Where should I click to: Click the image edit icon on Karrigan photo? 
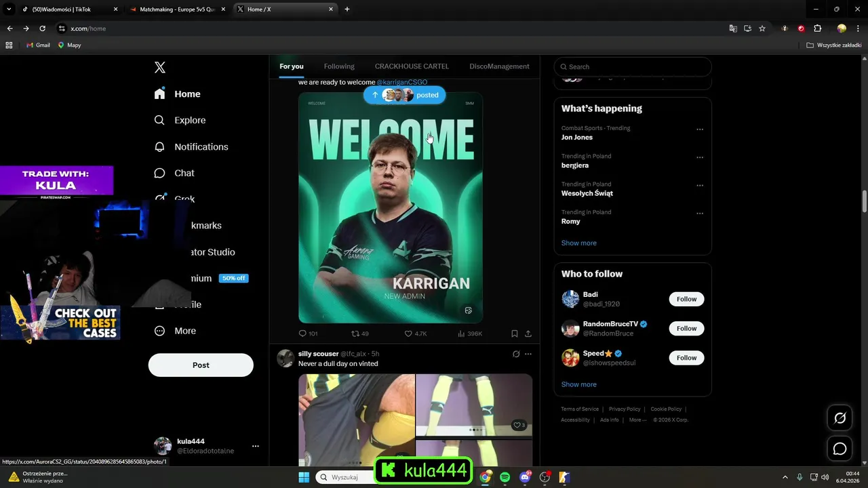click(468, 310)
